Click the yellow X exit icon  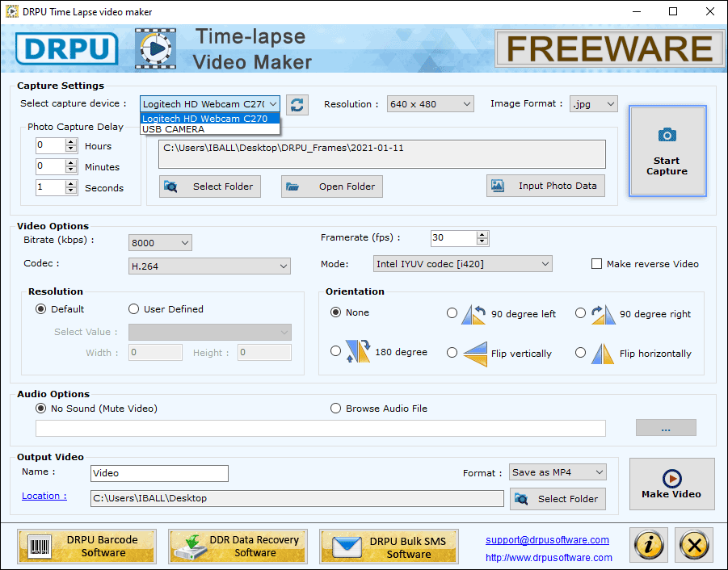(x=694, y=544)
